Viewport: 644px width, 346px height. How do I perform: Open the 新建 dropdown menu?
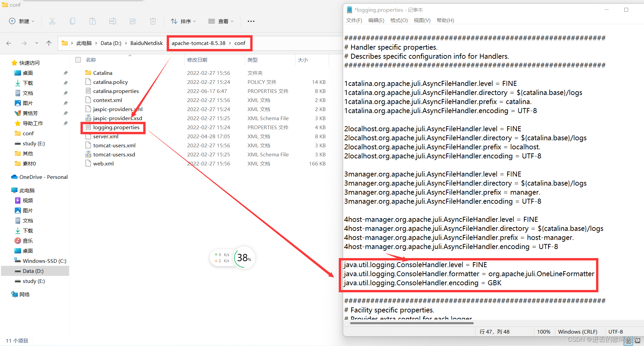[21, 21]
